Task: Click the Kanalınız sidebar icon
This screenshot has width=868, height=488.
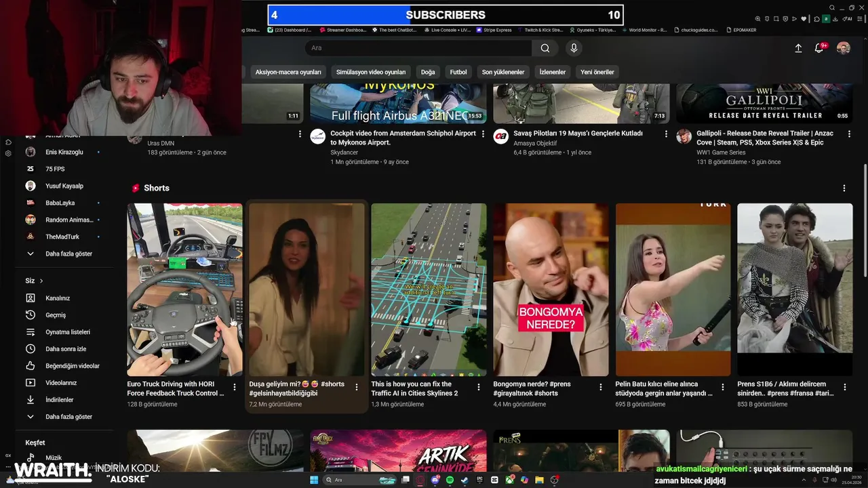Action: pos(31,298)
